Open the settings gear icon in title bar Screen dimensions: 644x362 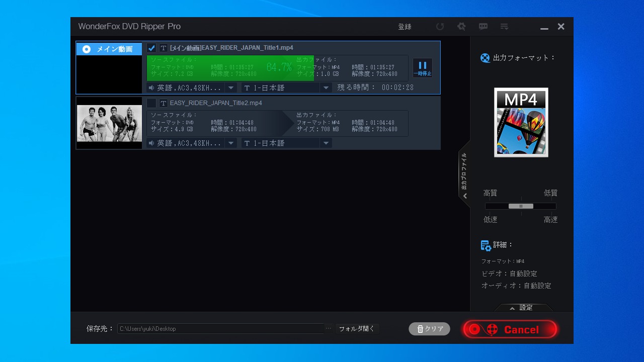(461, 27)
